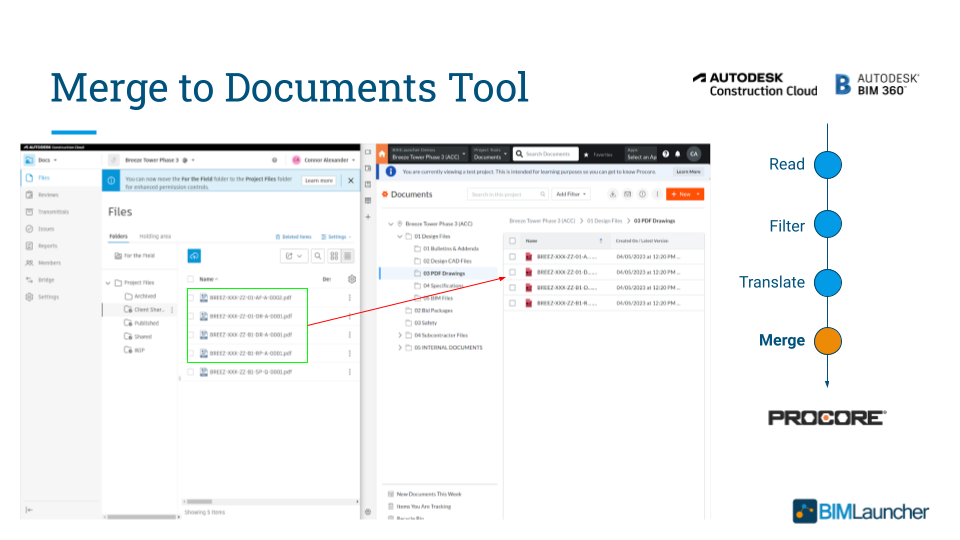Open the Docs product dropdown
The height and width of the screenshot is (540, 960).
click(41, 160)
